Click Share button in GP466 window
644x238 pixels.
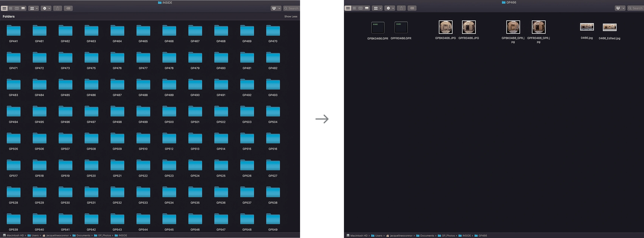(x=401, y=8)
